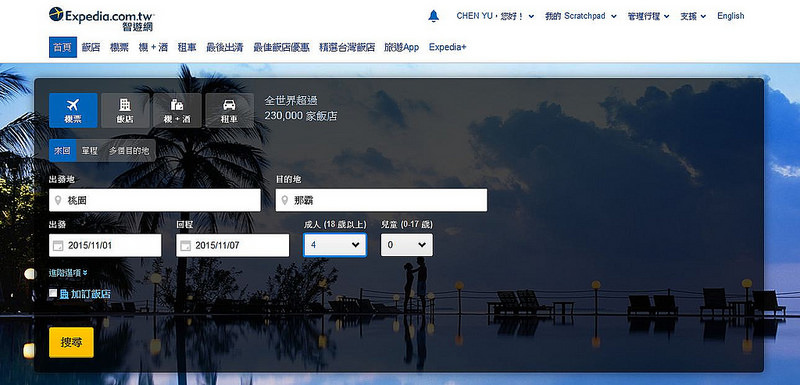Open the return date field 2015/11/07

pyautogui.click(x=233, y=245)
